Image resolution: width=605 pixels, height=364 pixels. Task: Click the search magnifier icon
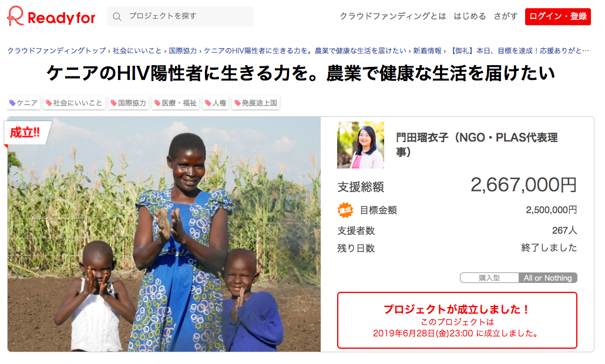click(117, 16)
